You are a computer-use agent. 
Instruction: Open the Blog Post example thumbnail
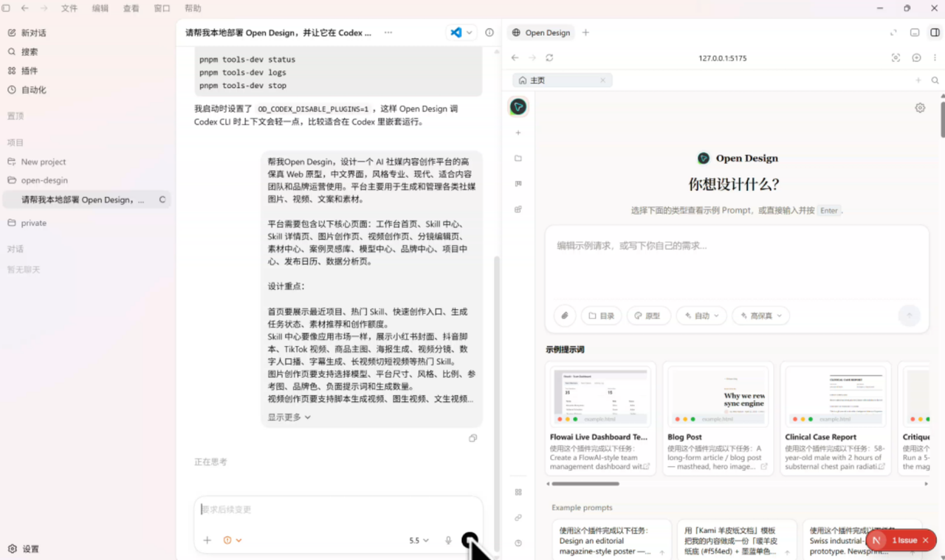point(718,397)
